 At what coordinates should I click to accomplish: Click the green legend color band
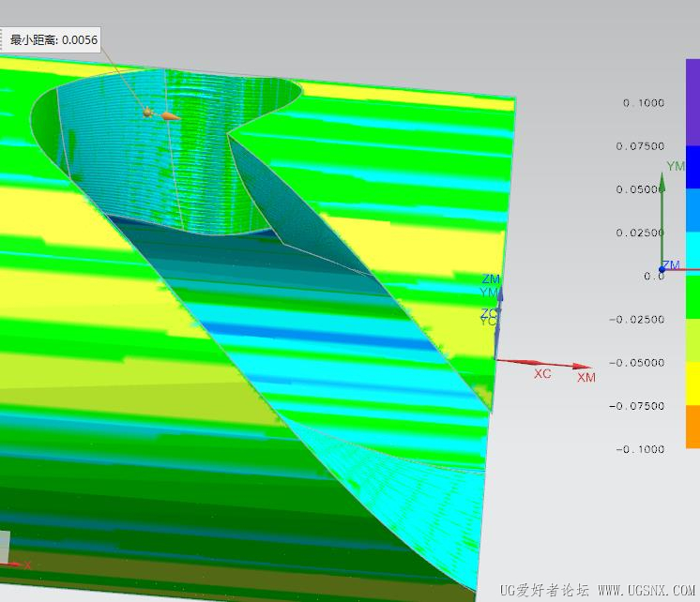pyautogui.click(x=692, y=296)
